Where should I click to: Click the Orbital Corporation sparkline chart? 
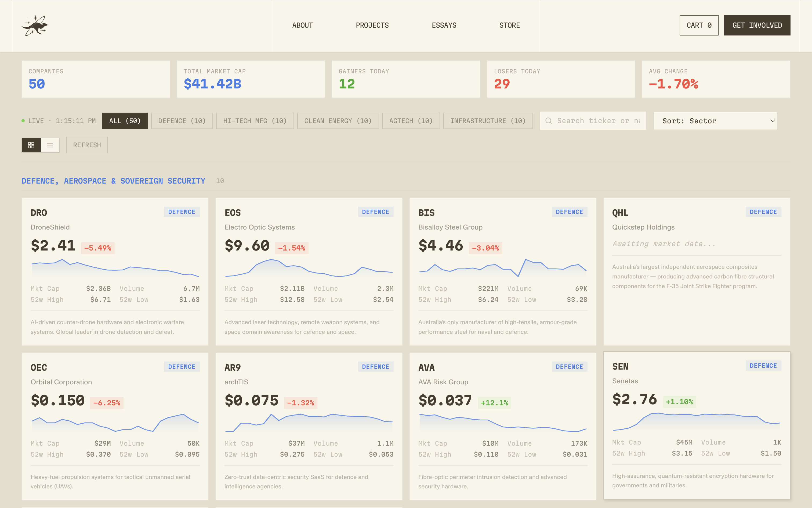point(115,423)
